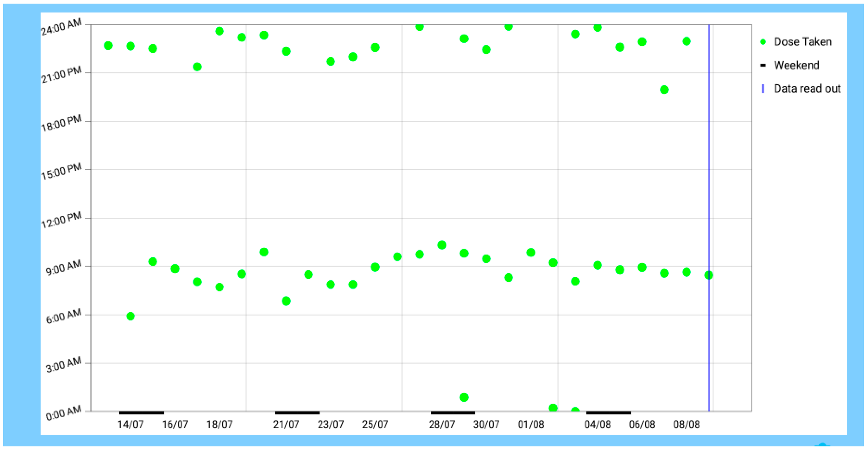Click the blue Data read out legend marker
The height and width of the screenshot is (450, 868).
(x=763, y=88)
